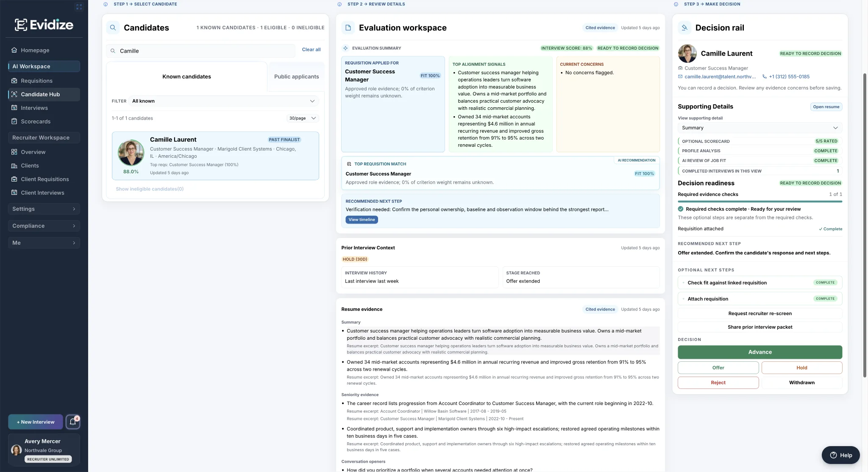Click the Client Interviews icon
The height and width of the screenshot is (472, 868).
point(14,193)
